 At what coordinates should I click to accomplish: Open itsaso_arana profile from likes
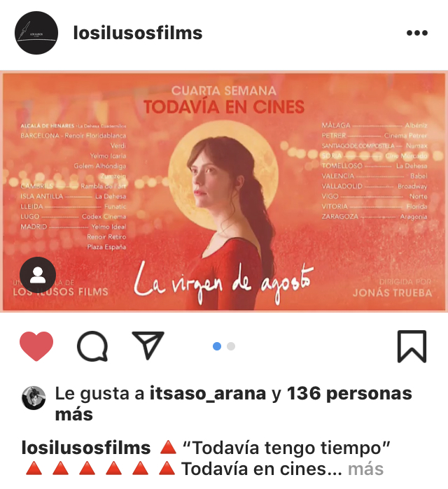[x=208, y=393]
